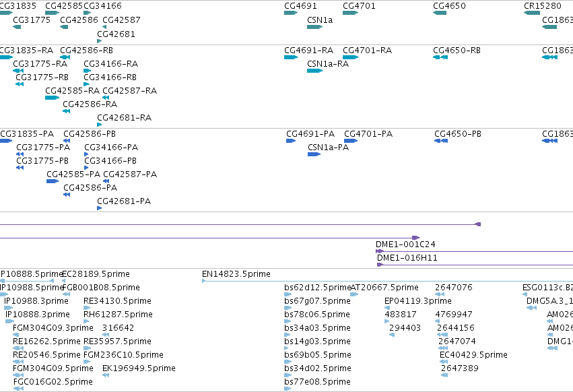Viewport: 573px width, 392px height.
Task: Click EST entry 294403
Action: click(405, 328)
